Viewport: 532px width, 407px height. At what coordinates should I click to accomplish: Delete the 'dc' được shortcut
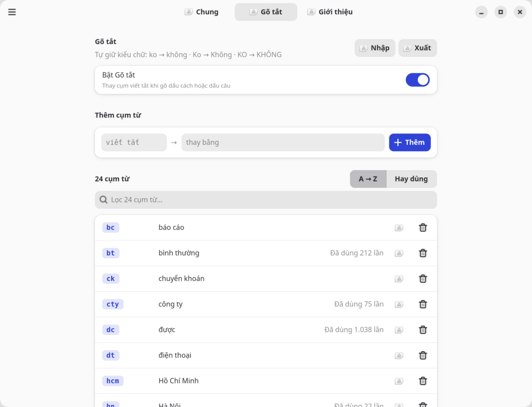(423, 330)
